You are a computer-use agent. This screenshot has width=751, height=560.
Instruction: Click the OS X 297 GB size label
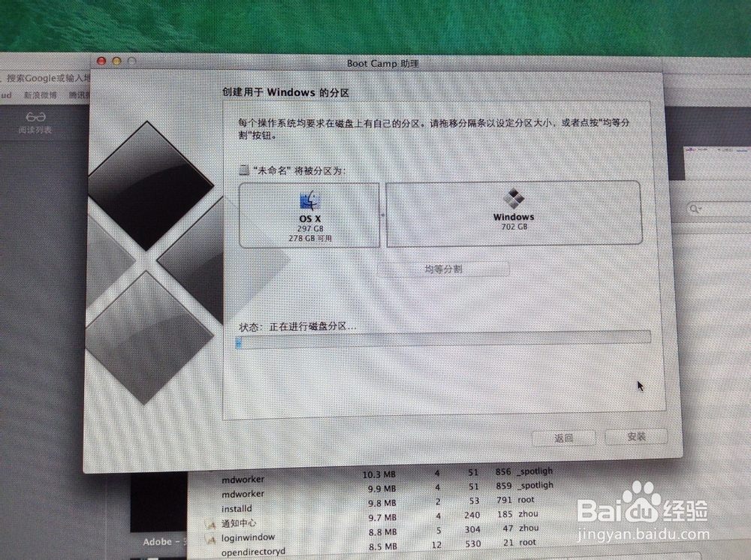click(x=310, y=229)
